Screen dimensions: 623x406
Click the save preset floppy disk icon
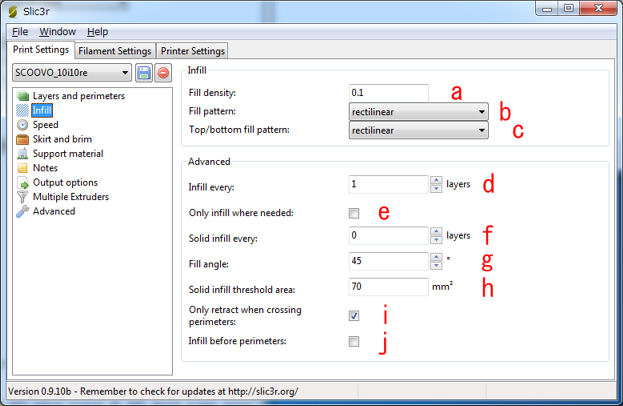tap(144, 73)
